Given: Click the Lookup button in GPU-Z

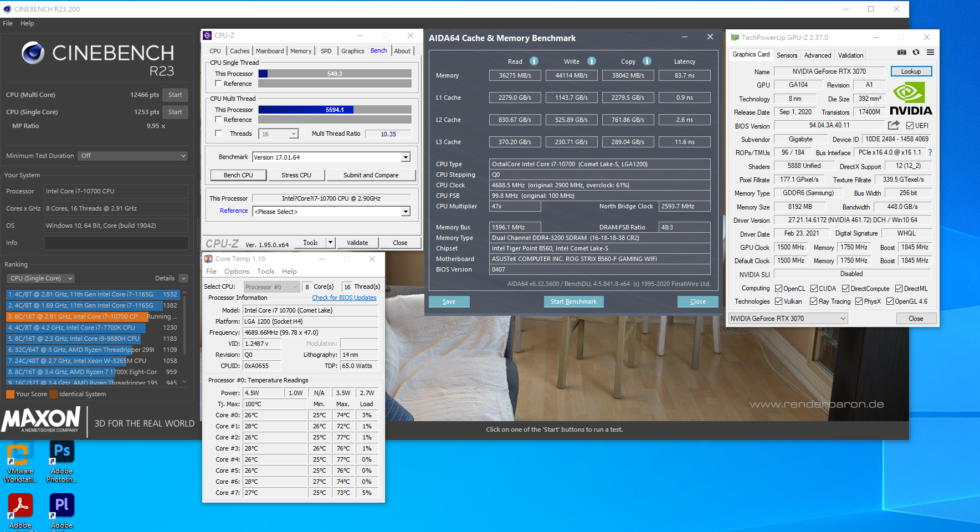Looking at the screenshot, I should [x=911, y=71].
